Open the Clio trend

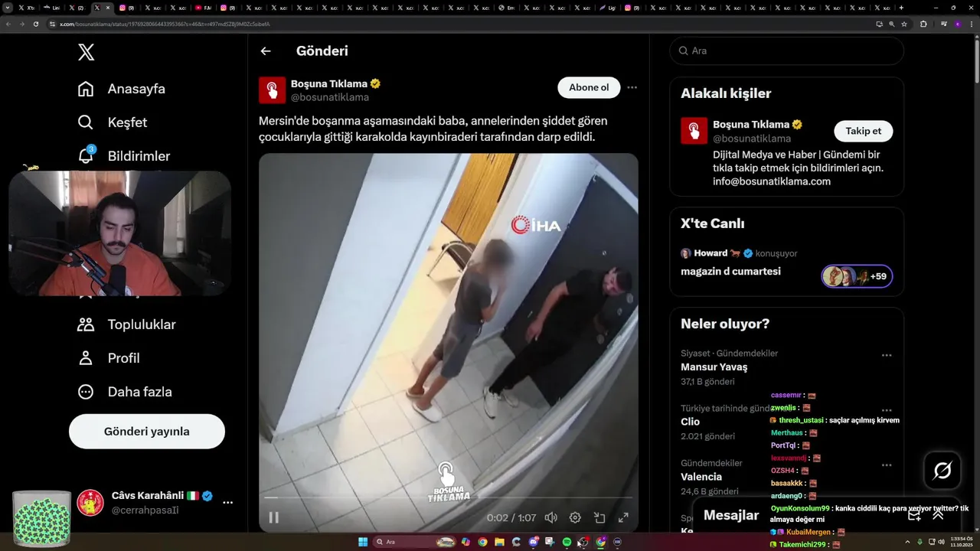(691, 422)
